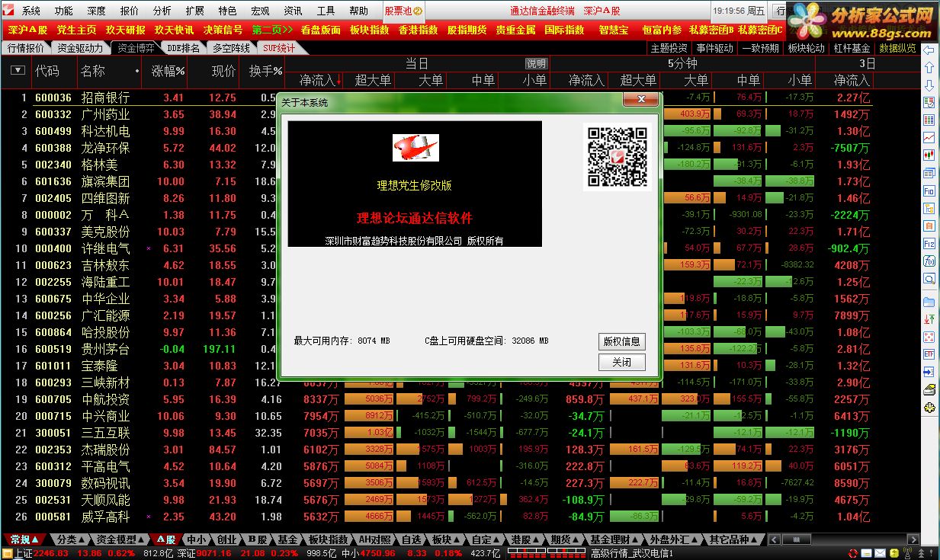Click the blue folder icon in sidebar

929,302
